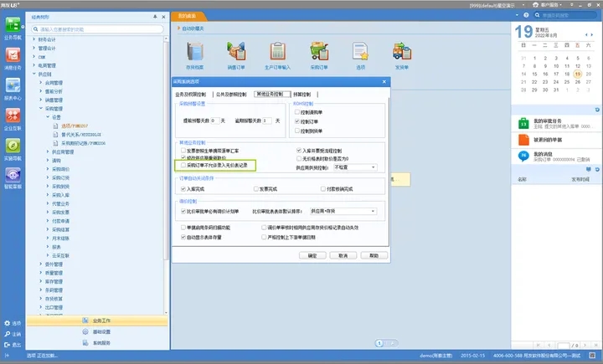This screenshot has width=603, height=364.
Task: Go to next month in calendar
Action: (x=592, y=35)
